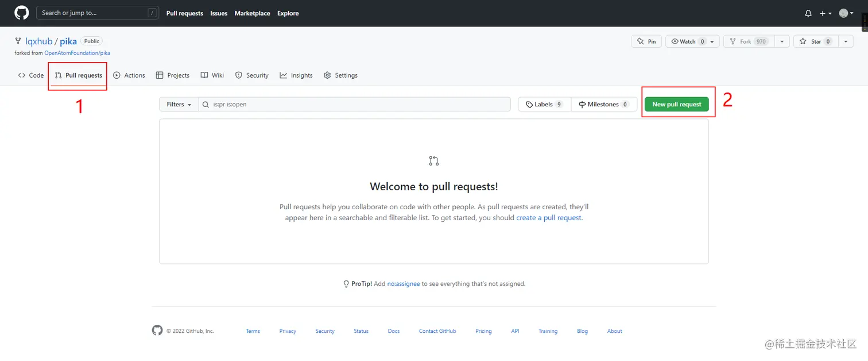Expand the Fork options dropdown

781,41
